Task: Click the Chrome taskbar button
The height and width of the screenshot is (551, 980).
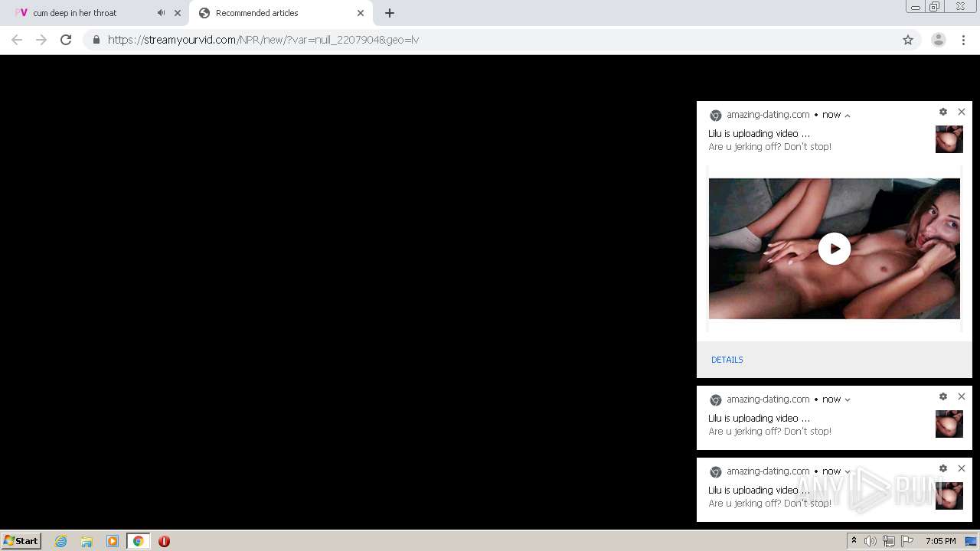Action: click(x=138, y=541)
